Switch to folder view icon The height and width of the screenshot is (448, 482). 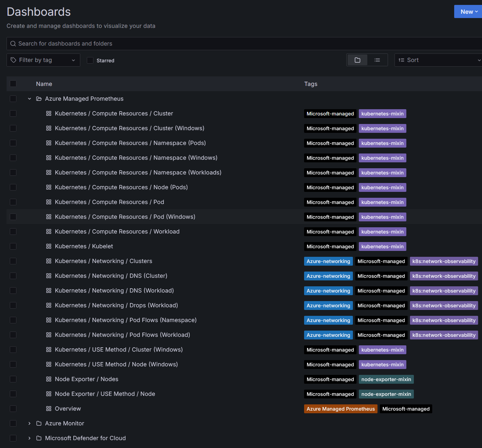click(x=357, y=60)
